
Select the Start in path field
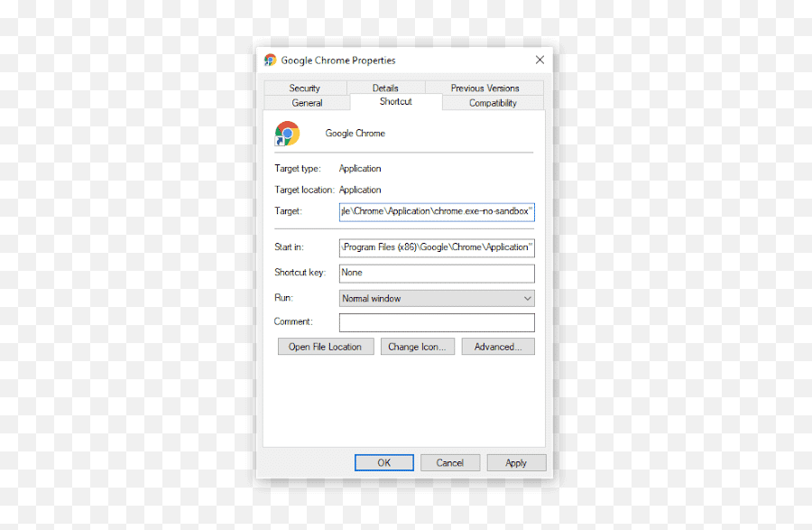click(437, 246)
